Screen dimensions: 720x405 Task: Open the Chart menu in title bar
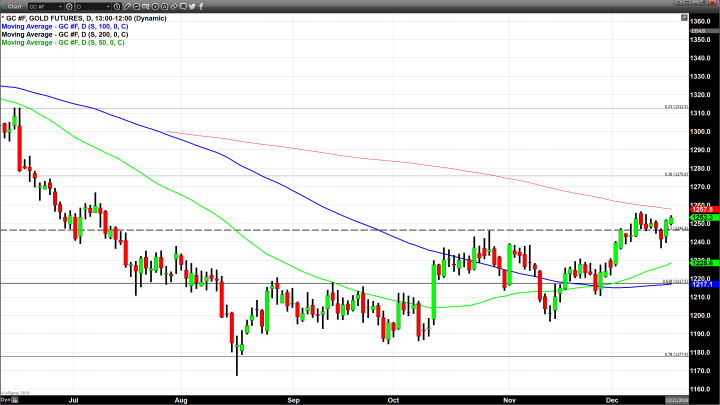pos(13,6)
